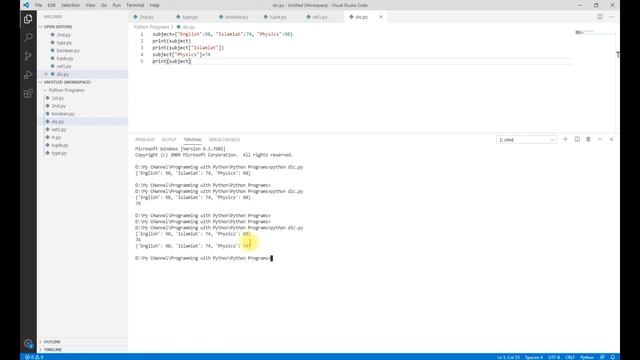
Task: Select the Terminal panel tab
Action: click(x=192, y=140)
